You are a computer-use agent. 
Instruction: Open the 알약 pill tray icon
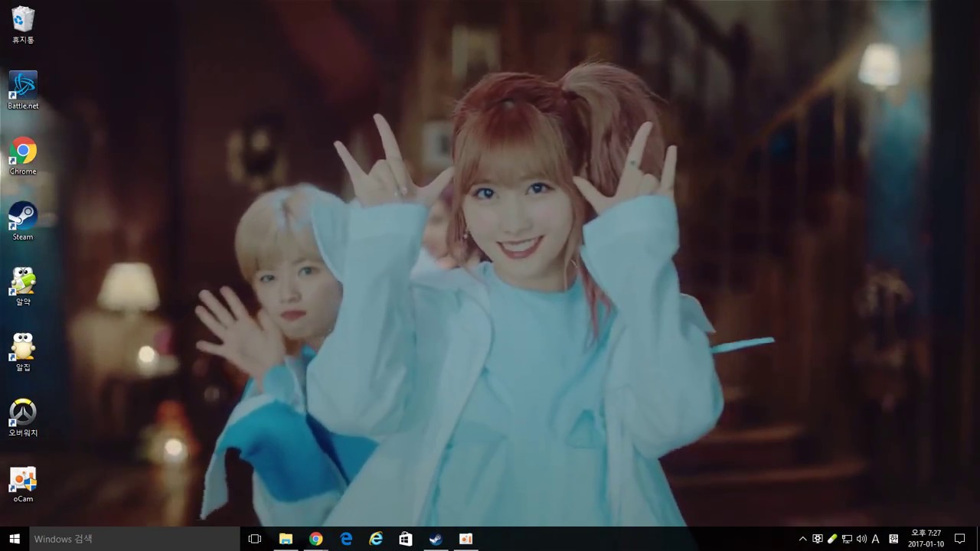832,539
